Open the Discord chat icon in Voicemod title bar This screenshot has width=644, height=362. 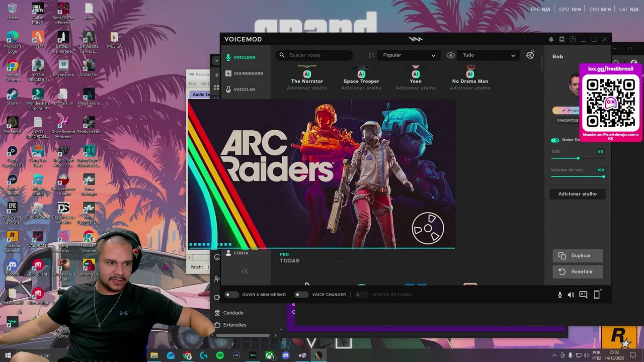[x=562, y=39]
